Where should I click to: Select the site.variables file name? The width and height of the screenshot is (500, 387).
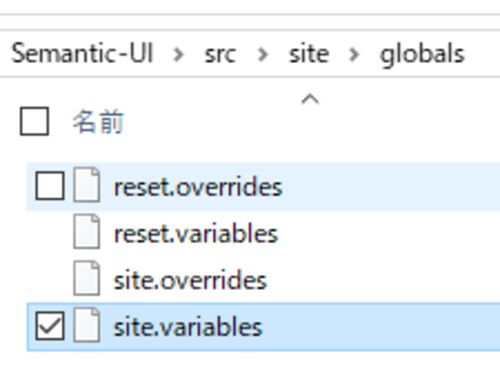188,327
